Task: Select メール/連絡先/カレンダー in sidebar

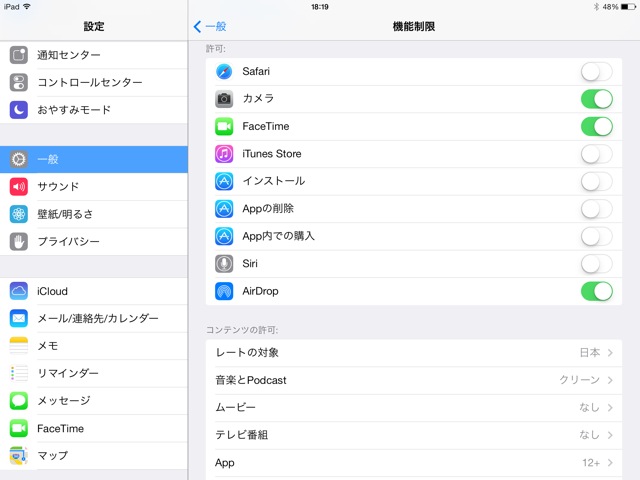Action: pos(94,318)
